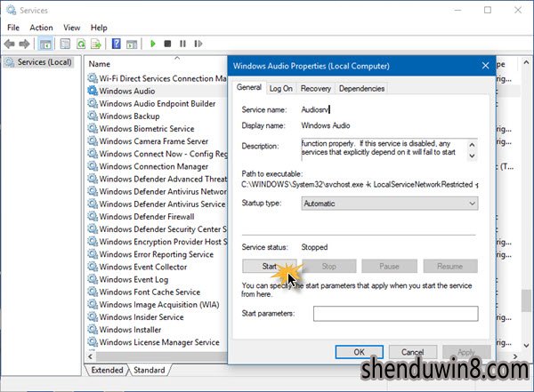Screen dimensions: 534x392
Task: Click the services list scroll-down arrow
Action: click(x=526, y=346)
